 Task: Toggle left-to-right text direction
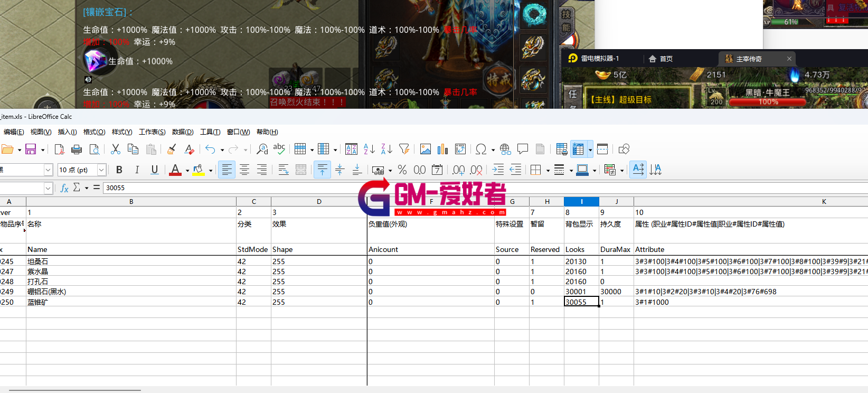tap(638, 170)
